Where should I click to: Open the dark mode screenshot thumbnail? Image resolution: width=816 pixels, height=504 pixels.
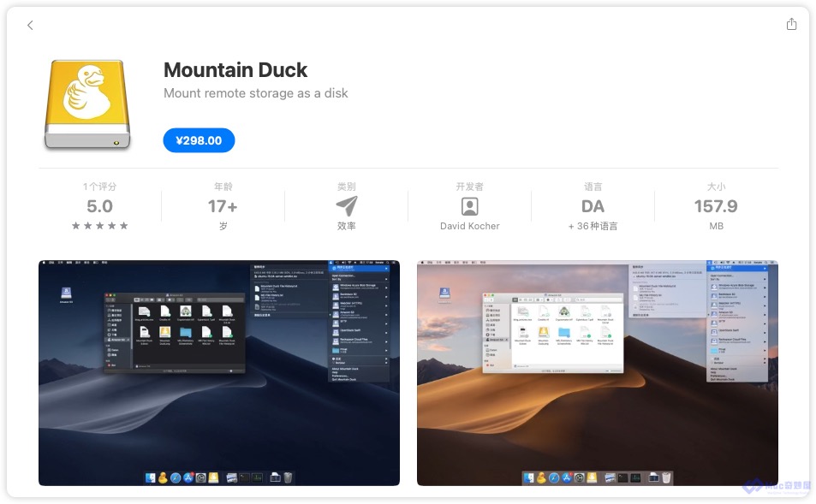click(219, 373)
